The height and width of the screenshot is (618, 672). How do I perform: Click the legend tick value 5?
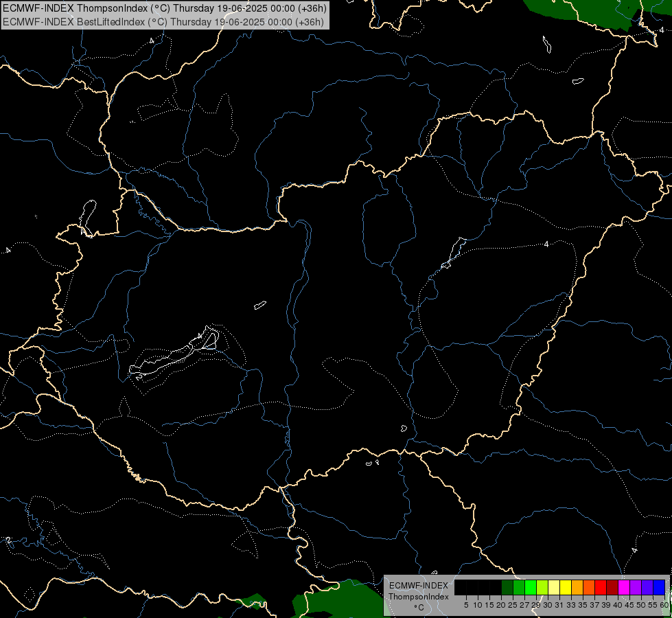coord(466,605)
